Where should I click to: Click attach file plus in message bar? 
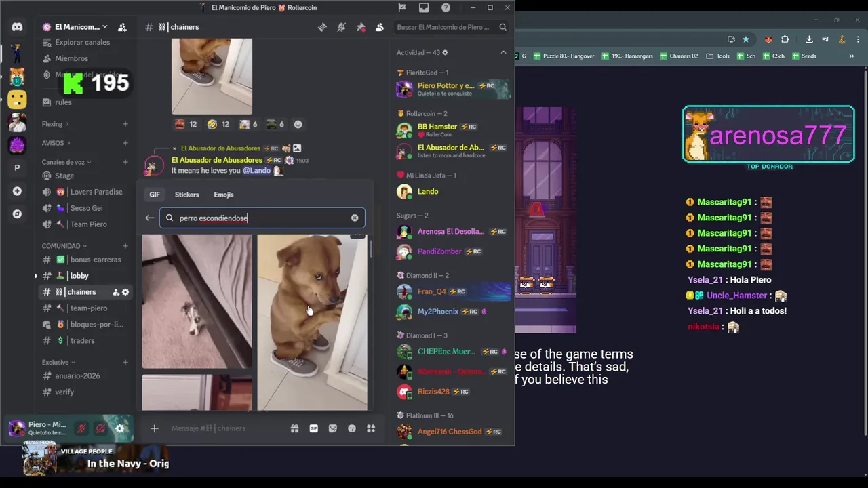[155, 428]
